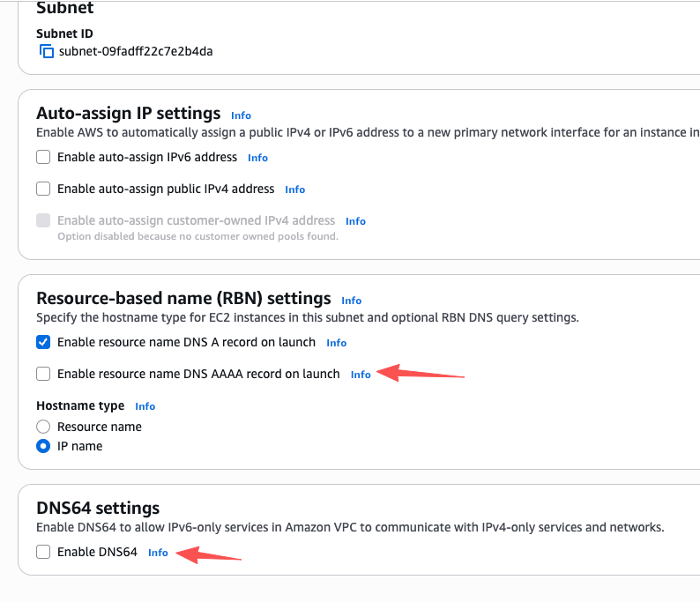
Task: Tick Enable auto-assign public IPv4 address
Action: point(43,190)
